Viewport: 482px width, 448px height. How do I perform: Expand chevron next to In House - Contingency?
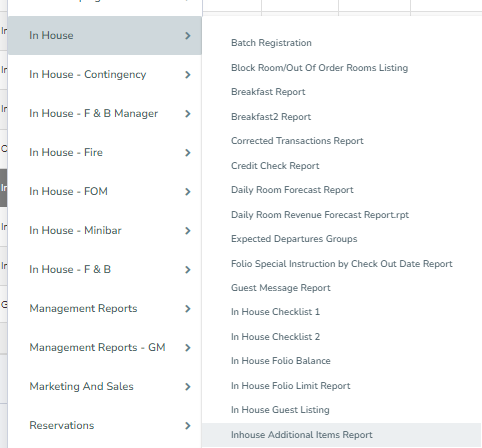click(x=188, y=75)
